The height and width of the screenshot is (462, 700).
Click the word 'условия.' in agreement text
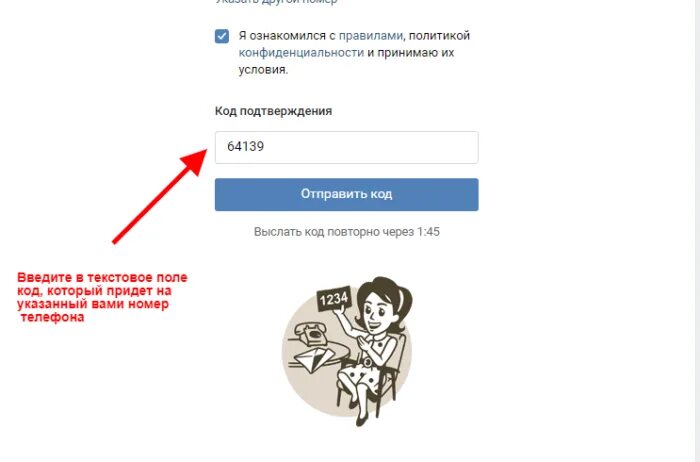(x=263, y=70)
